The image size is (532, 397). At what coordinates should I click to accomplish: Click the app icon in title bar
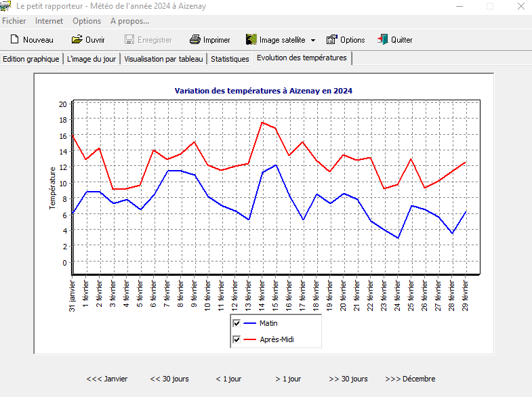pos(6,6)
